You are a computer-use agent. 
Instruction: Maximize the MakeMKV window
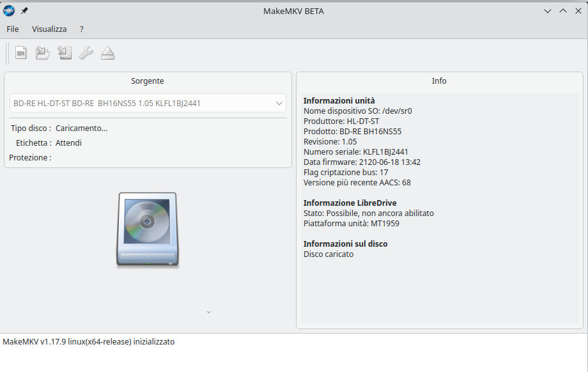click(563, 12)
